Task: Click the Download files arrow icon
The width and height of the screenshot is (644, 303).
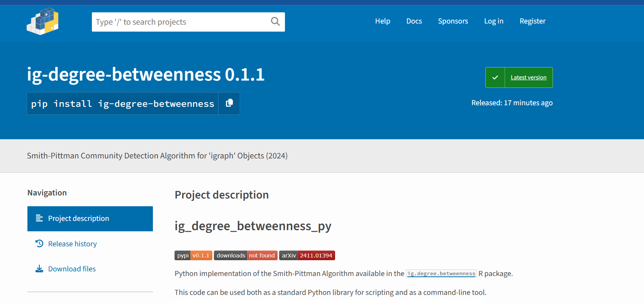Action: pyautogui.click(x=39, y=269)
